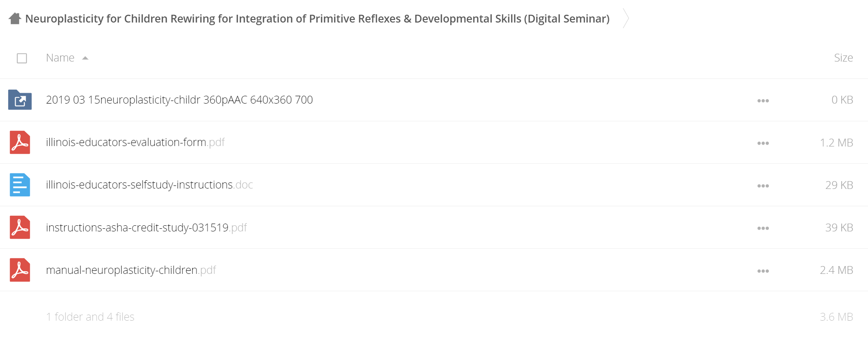
Task: Toggle the sort direction arrow beside Name
Action: pos(85,58)
